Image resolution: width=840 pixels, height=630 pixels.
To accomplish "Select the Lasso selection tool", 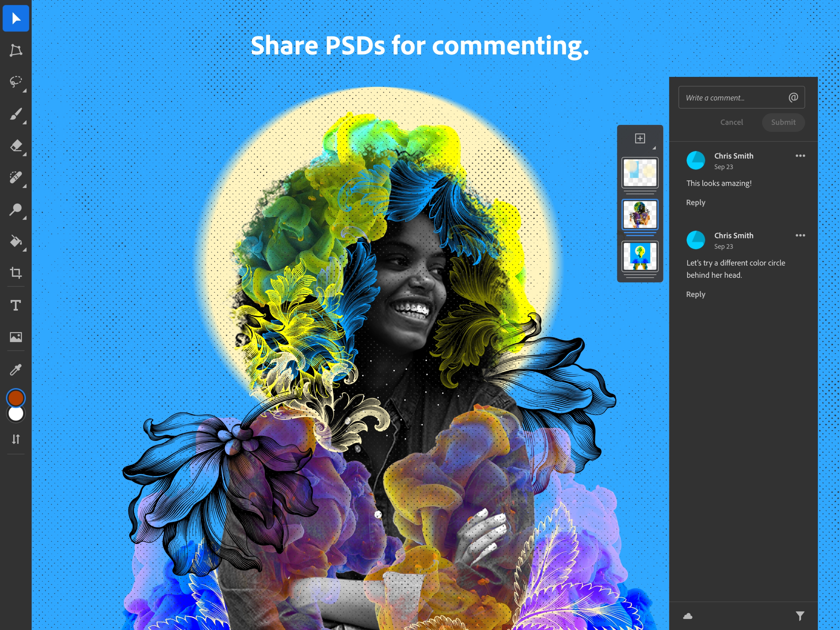I will [16, 82].
